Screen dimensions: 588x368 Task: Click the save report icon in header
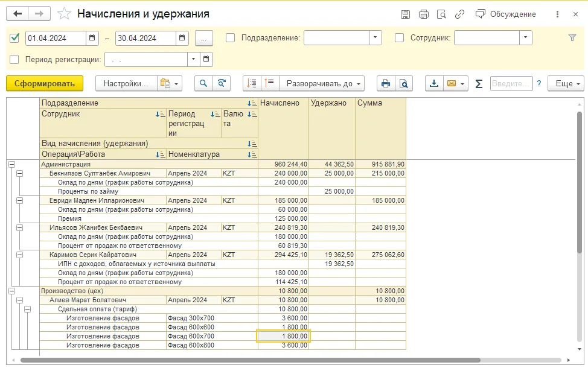405,14
